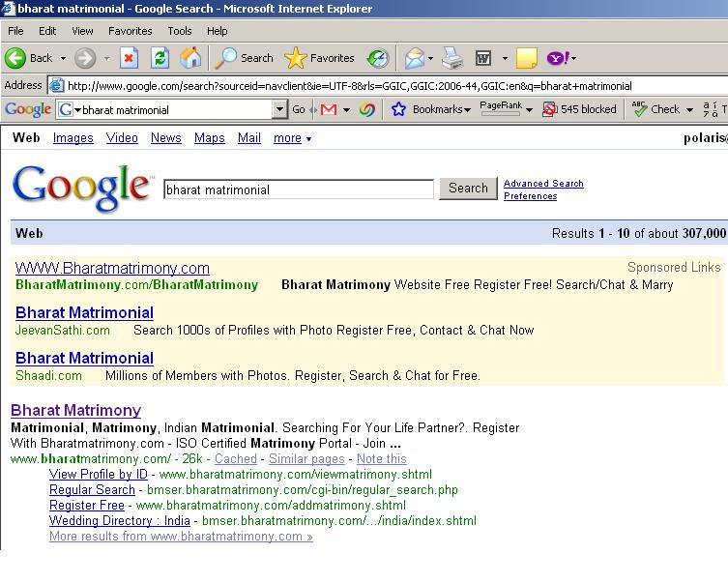Switch to Images search

click(73, 138)
